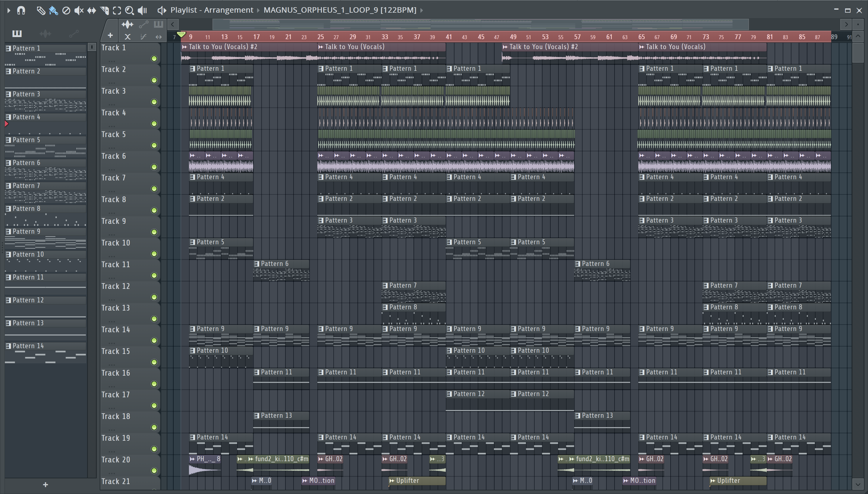Screen dimensions: 868x494
Task: Select the PH_ audio clip on Track 20
Action: 205,466
